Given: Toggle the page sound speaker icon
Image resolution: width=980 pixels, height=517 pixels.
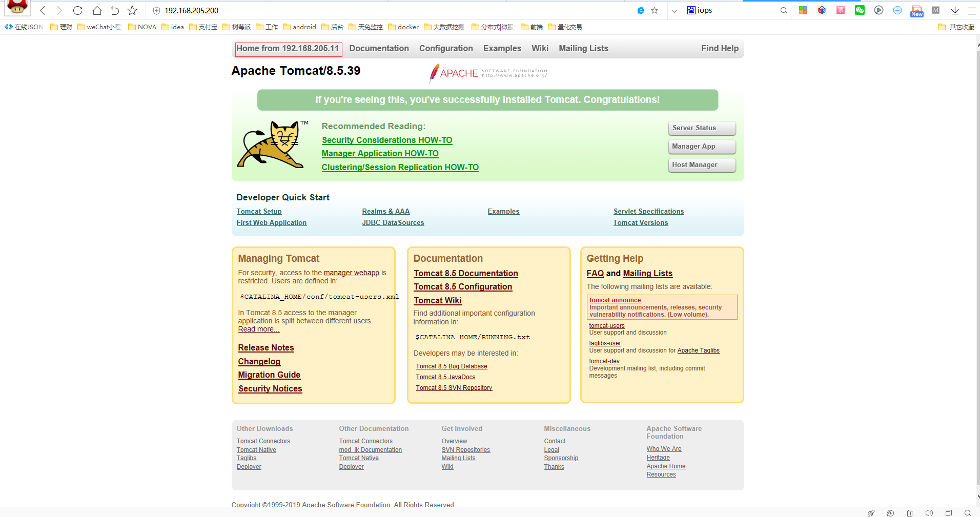Looking at the screenshot, I should (929, 512).
